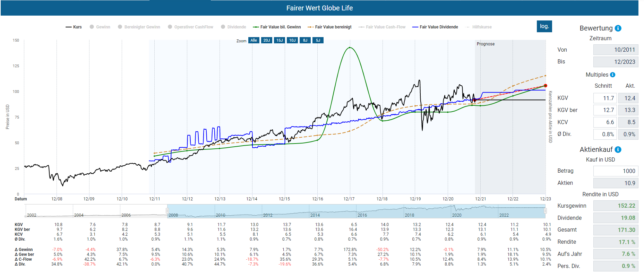Grab the left navigator range handle

(167, 211)
